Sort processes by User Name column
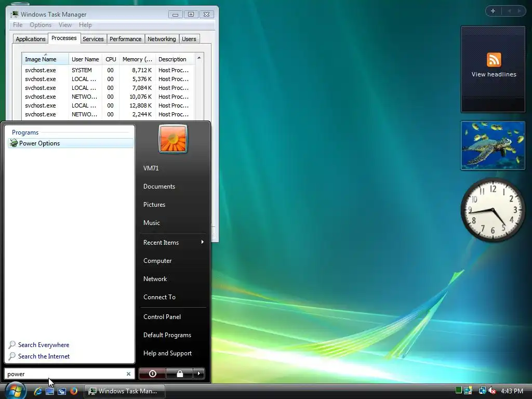The image size is (532, 399). click(x=85, y=59)
